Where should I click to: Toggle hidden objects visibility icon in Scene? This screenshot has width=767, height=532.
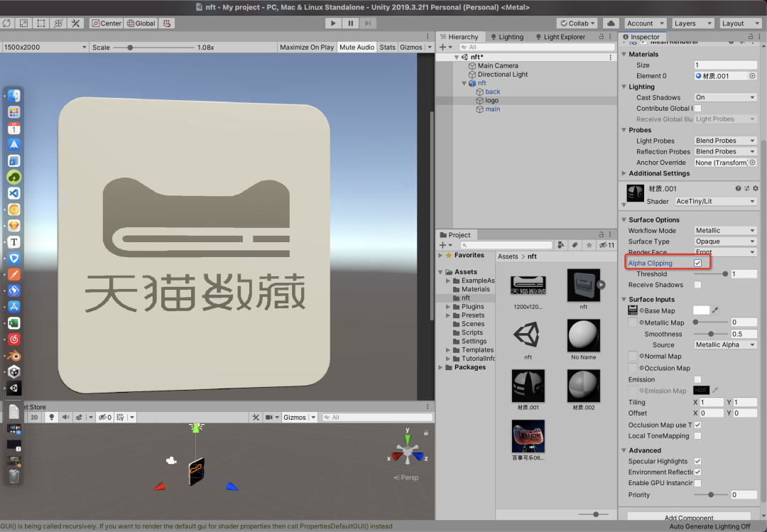tap(104, 418)
